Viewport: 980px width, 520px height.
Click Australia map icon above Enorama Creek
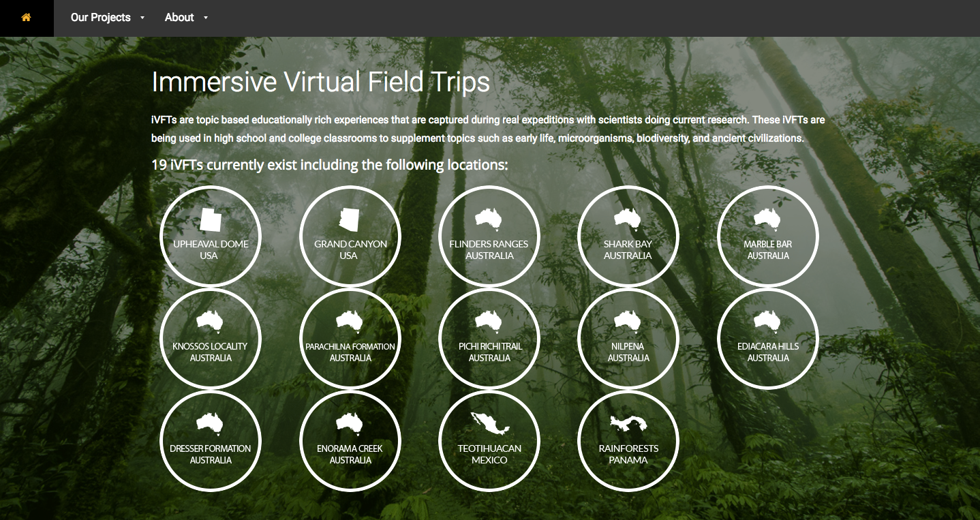350,423
